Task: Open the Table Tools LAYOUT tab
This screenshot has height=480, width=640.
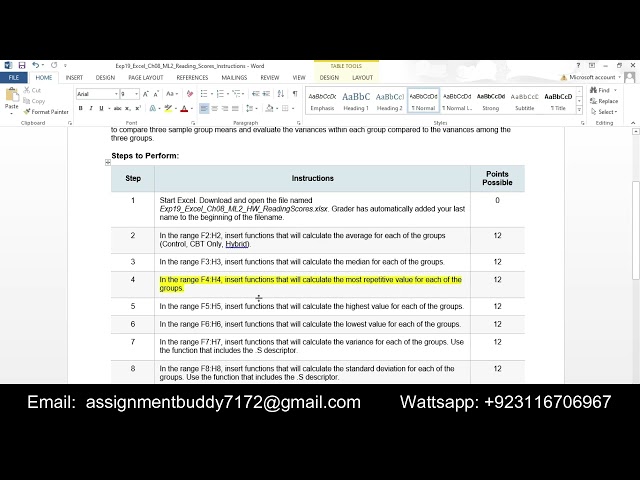Action: 362,78
